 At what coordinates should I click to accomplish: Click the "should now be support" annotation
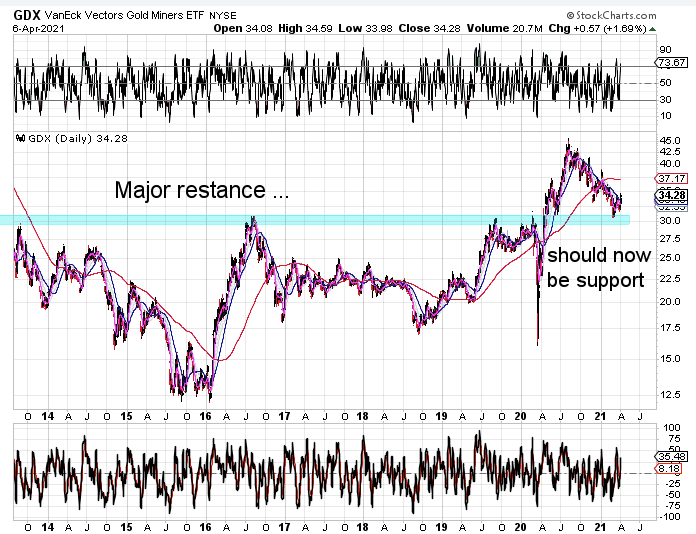595,267
